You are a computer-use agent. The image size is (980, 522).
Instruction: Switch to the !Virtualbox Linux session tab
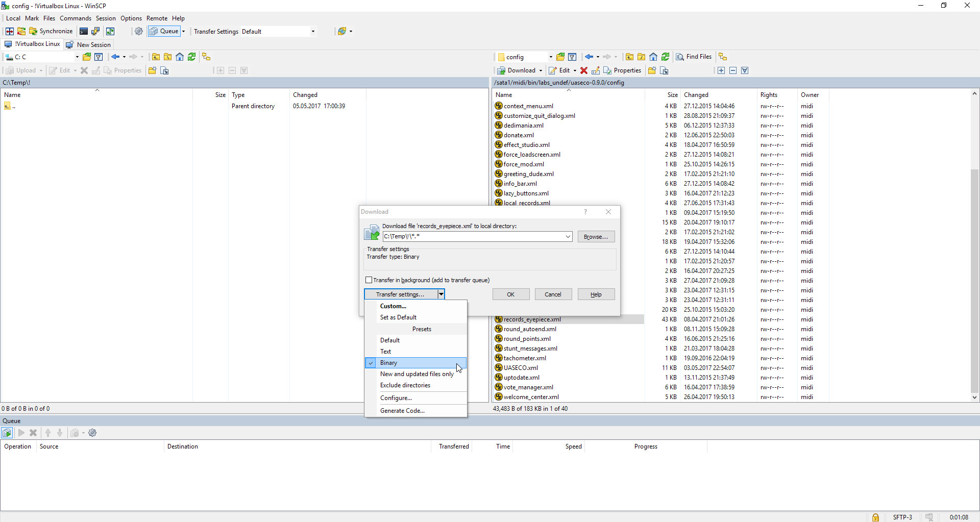tap(33, 44)
